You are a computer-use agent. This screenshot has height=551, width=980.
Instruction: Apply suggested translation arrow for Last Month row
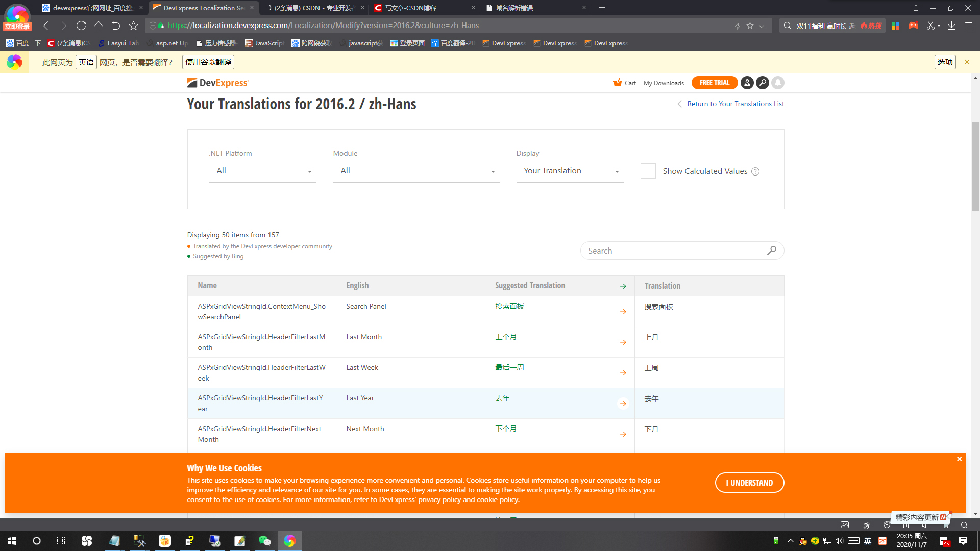pyautogui.click(x=623, y=342)
